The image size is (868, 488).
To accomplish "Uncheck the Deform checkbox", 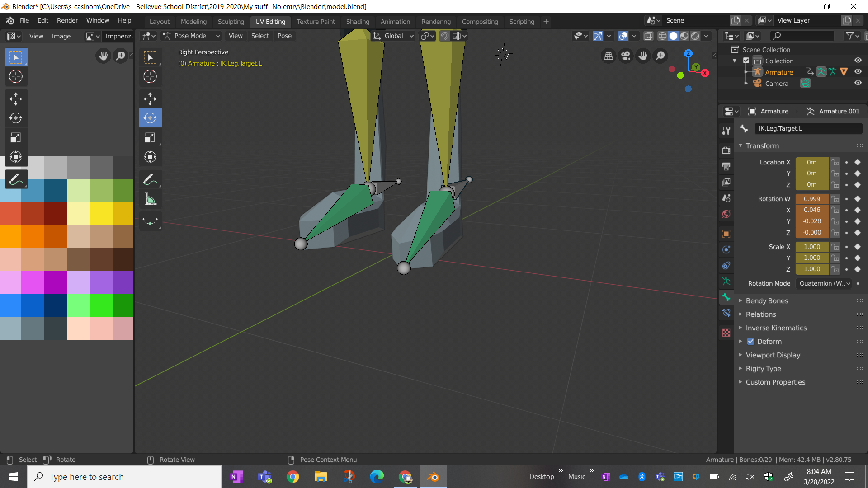I will 750,342.
